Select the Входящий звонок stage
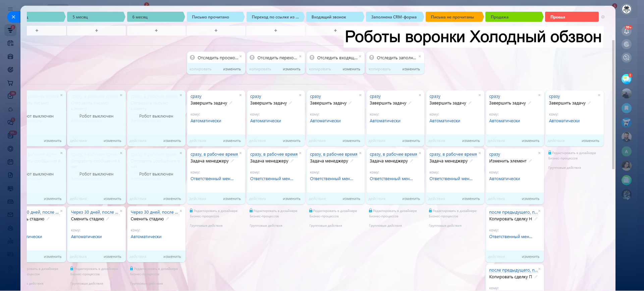Viewport: 644px width, 291px height. coord(335,17)
